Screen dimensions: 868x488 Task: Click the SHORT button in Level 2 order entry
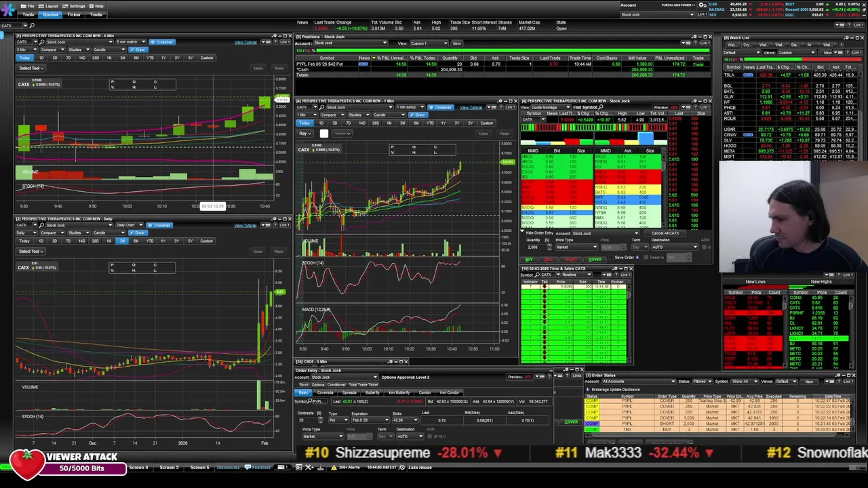pos(572,260)
